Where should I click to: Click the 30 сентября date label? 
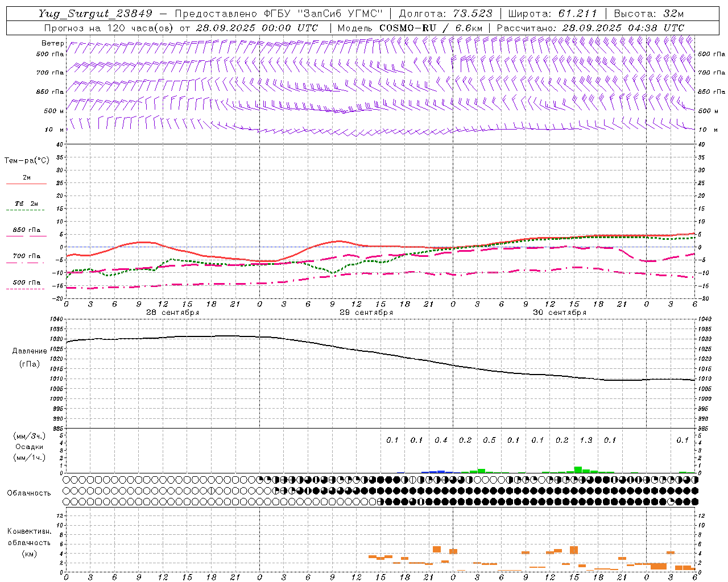pyautogui.click(x=559, y=313)
